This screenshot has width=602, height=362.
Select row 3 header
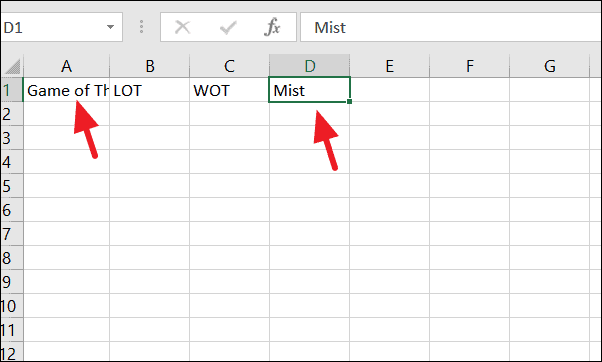click(12, 138)
